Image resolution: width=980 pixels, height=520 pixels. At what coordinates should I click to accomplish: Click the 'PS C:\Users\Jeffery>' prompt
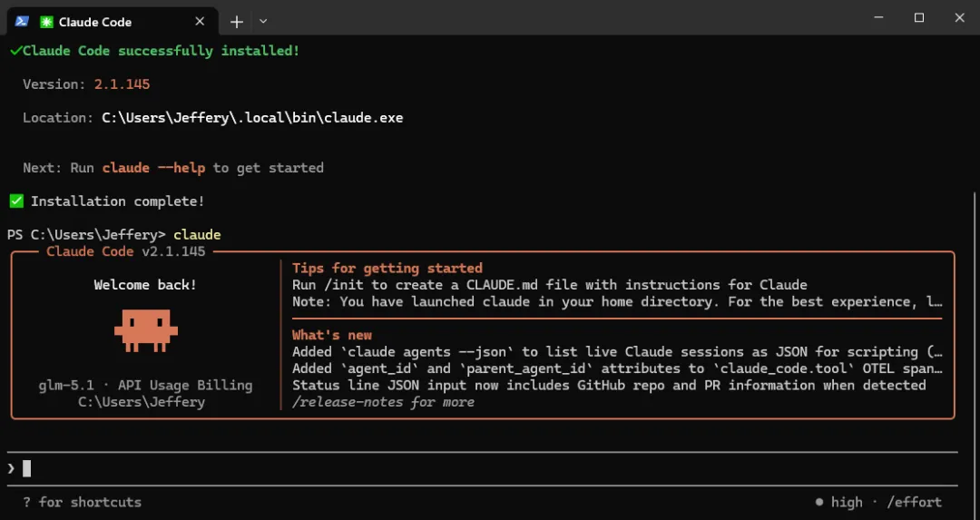coord(86,235)
